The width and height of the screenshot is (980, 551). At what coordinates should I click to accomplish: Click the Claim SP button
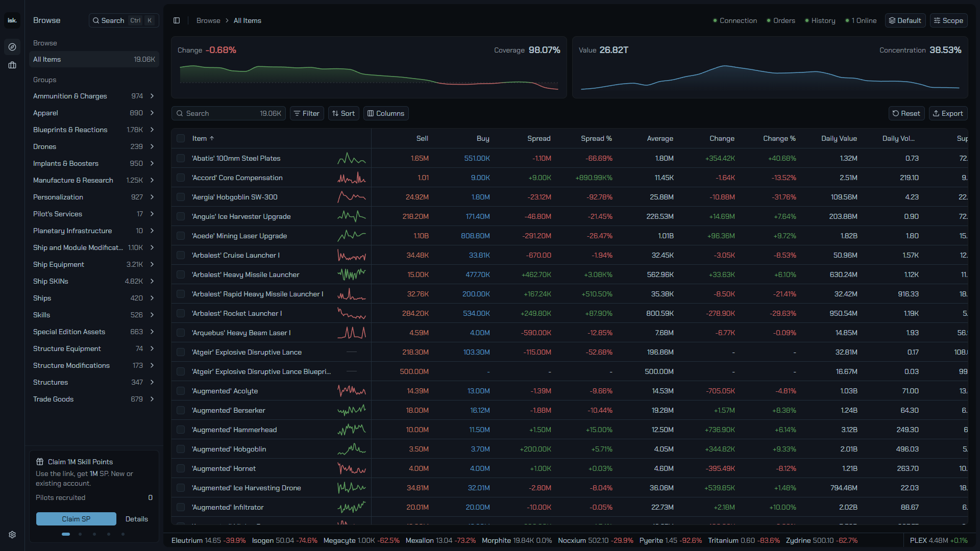76,519
